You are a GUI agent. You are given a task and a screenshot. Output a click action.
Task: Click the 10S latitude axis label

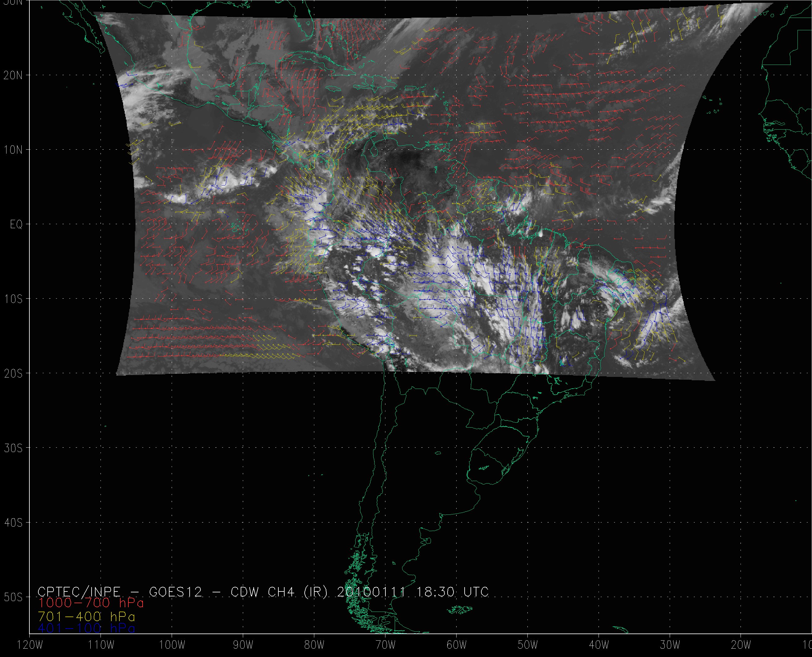(13, 299)
